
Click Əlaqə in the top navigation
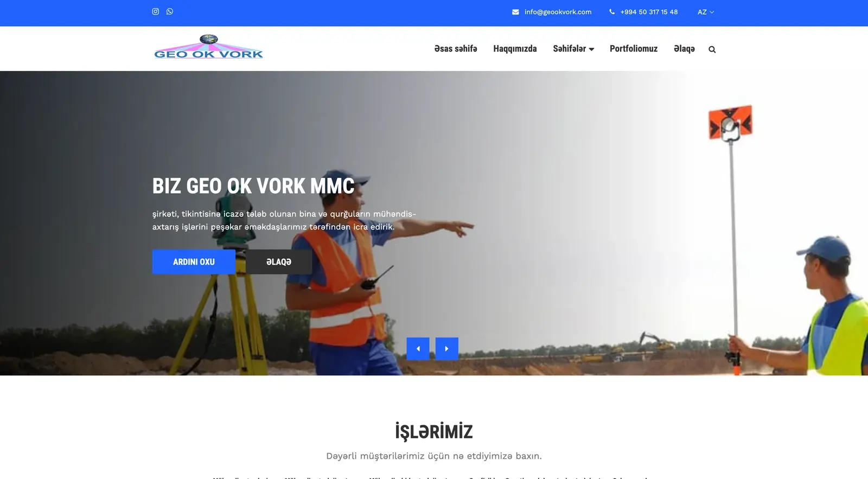[684, 49]
